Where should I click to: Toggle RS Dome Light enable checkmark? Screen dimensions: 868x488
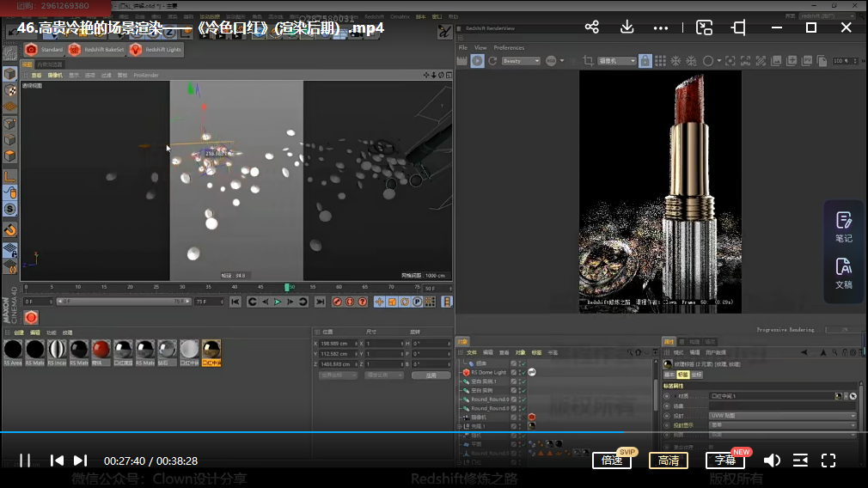[523, 372]
